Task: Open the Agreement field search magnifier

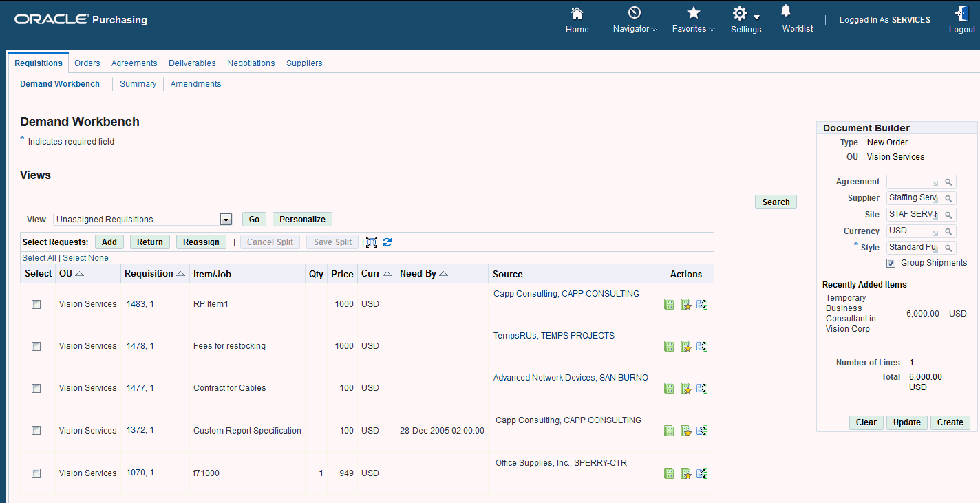Action: coord(948,182)
